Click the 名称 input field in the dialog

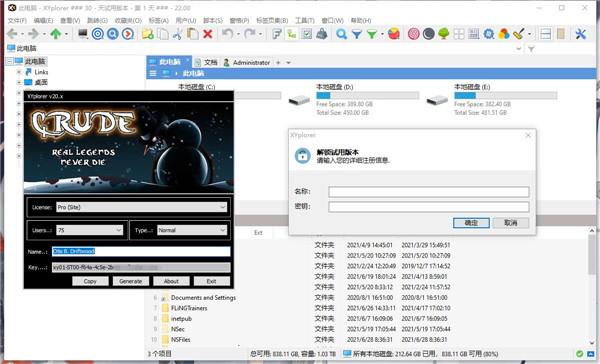429,192
